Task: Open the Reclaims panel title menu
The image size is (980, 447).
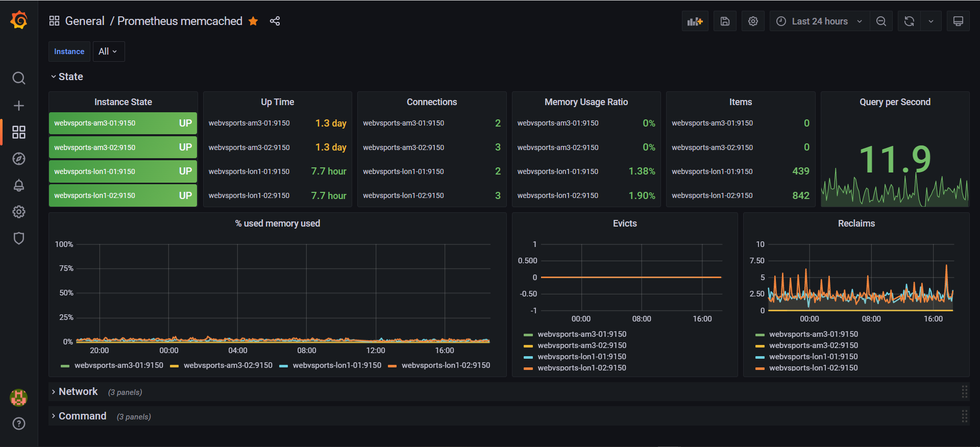Action: click(856, 224)
